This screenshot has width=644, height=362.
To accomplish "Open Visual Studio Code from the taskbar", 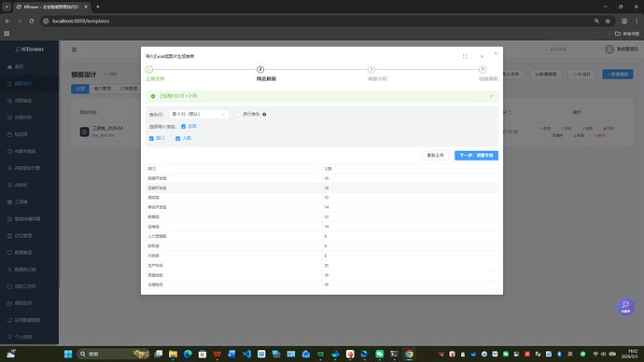I will pyautogui.click(x=246, y=354).
